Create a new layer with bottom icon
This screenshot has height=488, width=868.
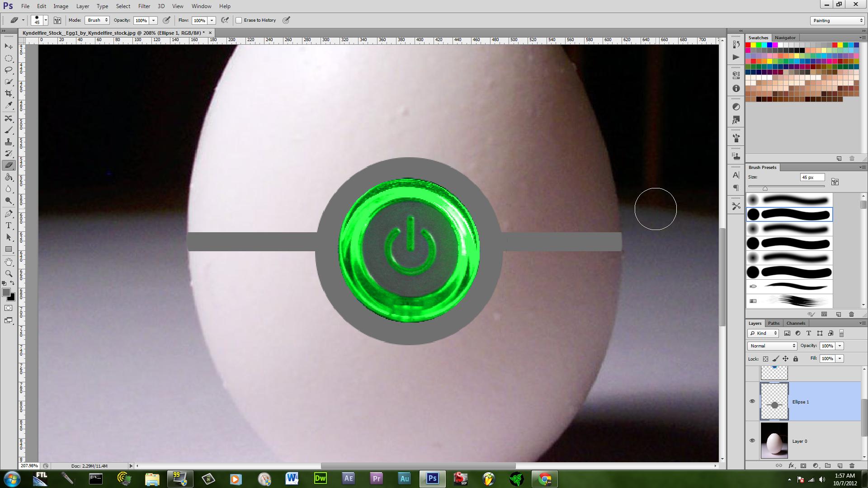[x=840, y=465]
